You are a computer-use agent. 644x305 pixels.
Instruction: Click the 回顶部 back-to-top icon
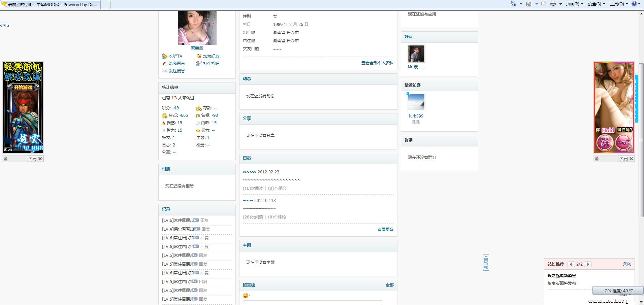click(x=486, y=263)
